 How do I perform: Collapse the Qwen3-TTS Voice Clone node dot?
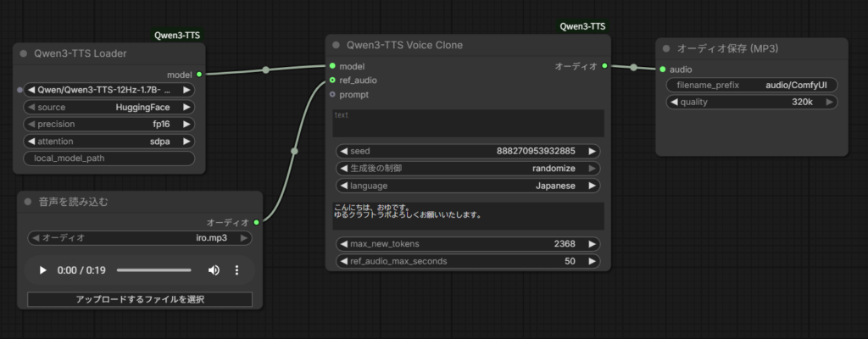click(x=337, y=45)
